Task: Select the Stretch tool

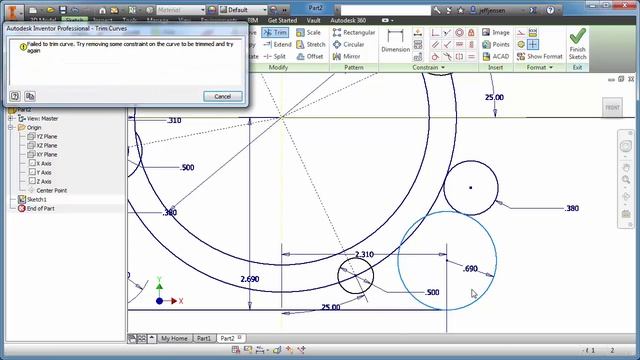Action: 311,44
